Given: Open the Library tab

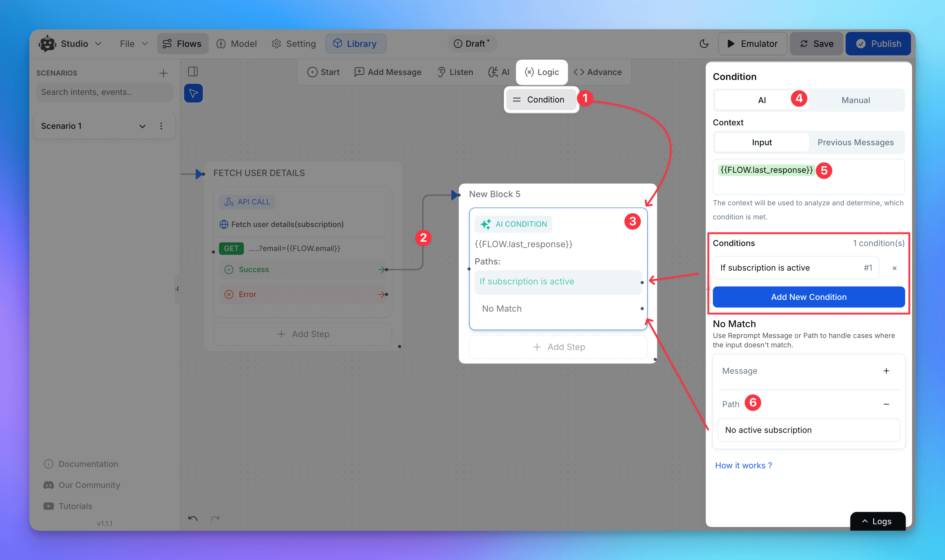Looking at the screenshot, I should [355, 44].
